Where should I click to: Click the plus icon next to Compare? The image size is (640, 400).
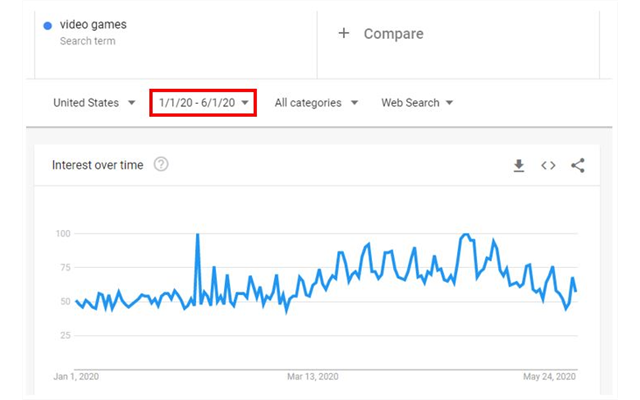point(344,33)
